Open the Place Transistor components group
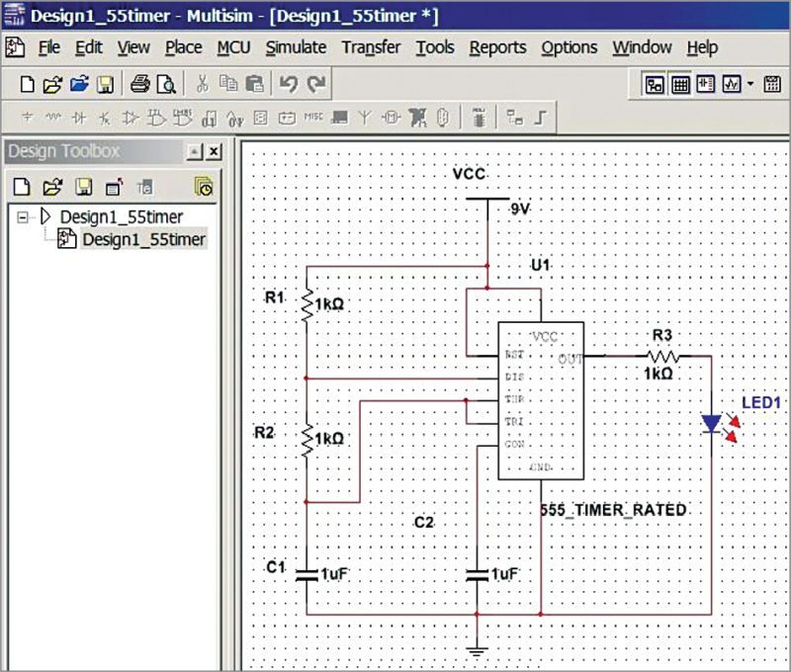Image resolution: width=791 pixels, height=672 pixels. [104, 116]
